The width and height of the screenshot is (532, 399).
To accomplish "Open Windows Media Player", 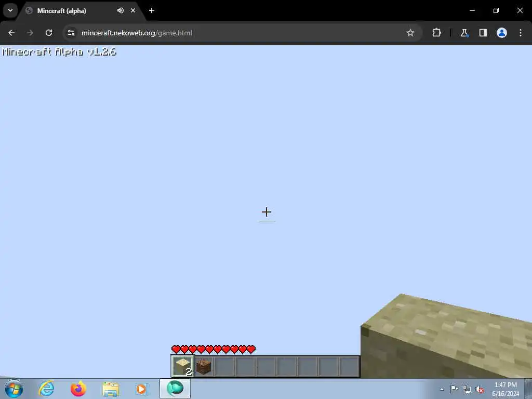I will tap(142, 389).
